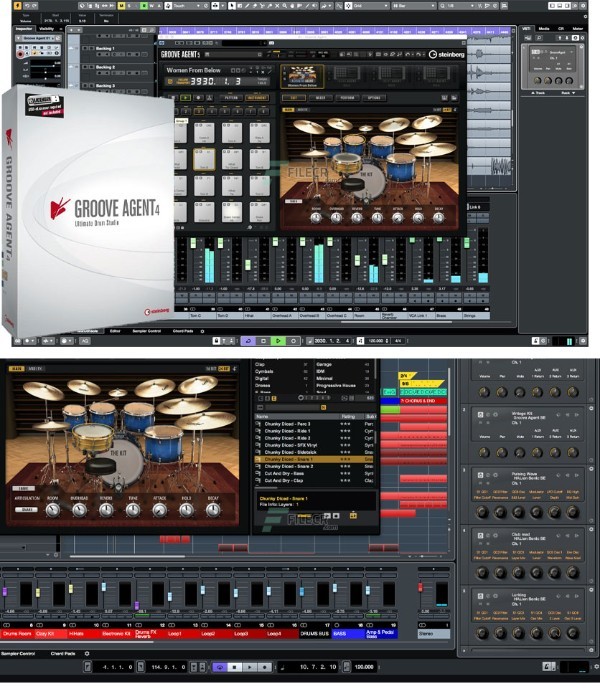This screenshot has height=694, width=600.
Task: Click the cycle loop button in upper transport bar
Action: pos(248,340)
